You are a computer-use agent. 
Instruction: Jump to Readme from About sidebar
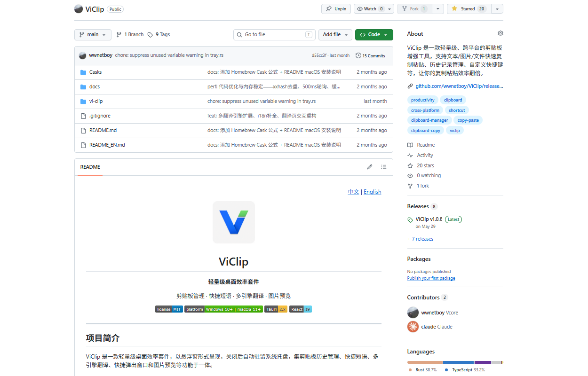click(421, 145)
